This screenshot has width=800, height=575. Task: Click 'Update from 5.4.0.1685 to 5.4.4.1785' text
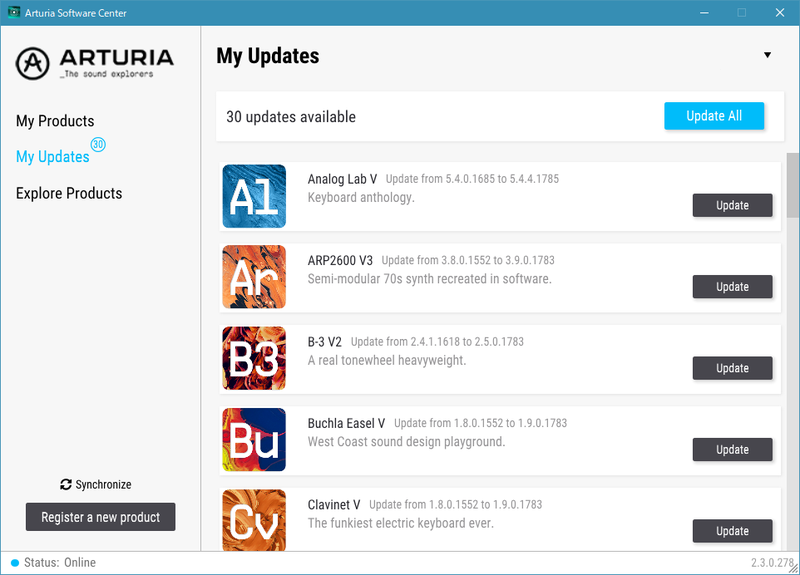(x=472, y=179)
